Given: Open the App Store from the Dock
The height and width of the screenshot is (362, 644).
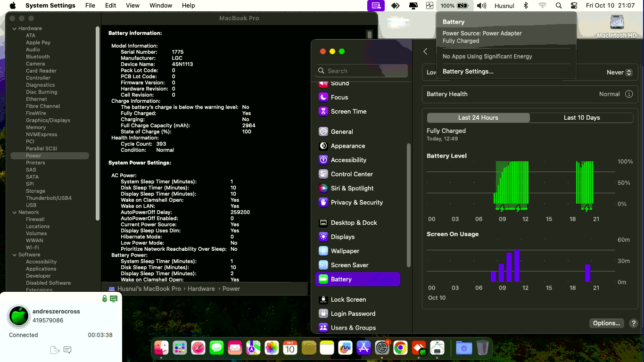Looking at the screenshot, I should tap(363, 348).
